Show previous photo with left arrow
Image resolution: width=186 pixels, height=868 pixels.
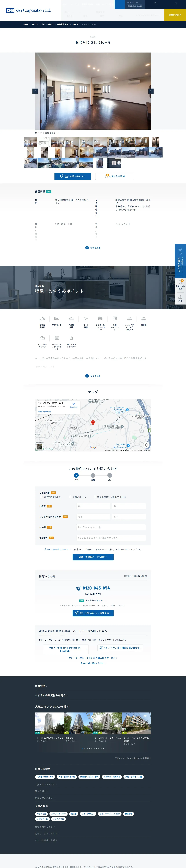35,91
